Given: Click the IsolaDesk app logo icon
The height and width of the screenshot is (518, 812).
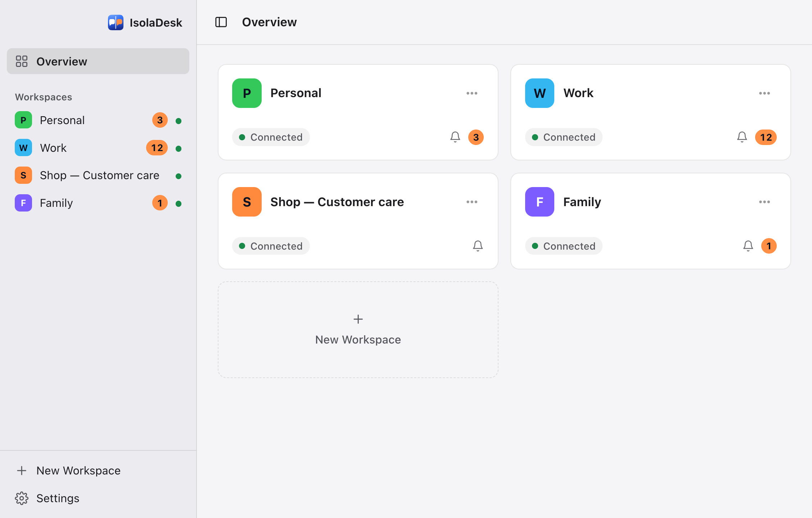Looking at the screenshot, I should click(116, 23).
